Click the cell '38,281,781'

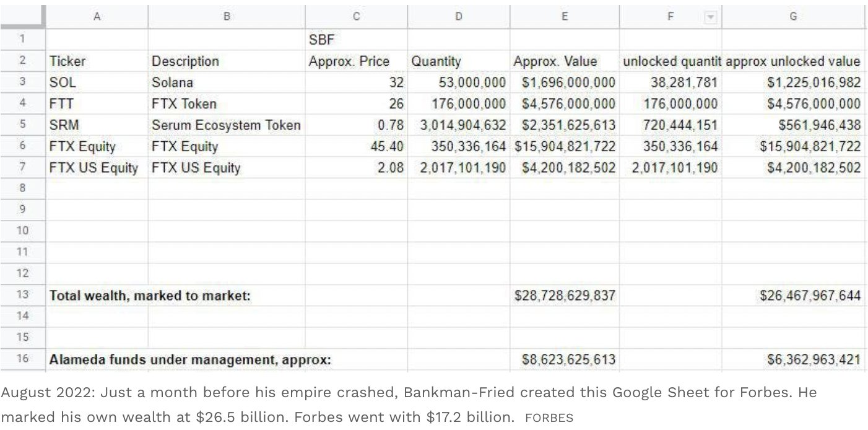(x=671, y=82)
